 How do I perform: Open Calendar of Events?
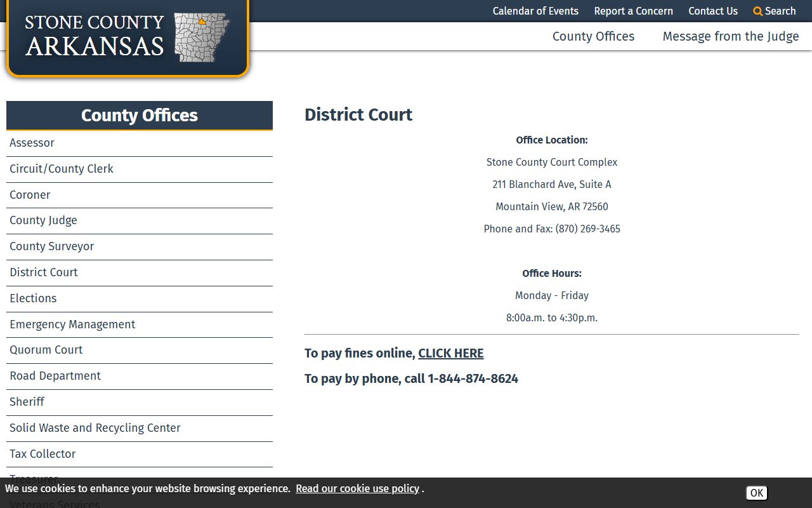point(535,11)
